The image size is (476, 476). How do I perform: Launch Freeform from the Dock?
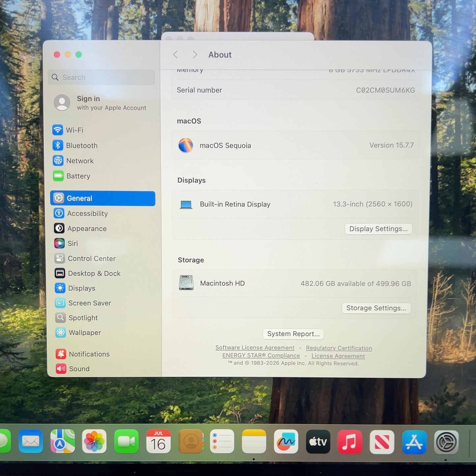[286, 441]
